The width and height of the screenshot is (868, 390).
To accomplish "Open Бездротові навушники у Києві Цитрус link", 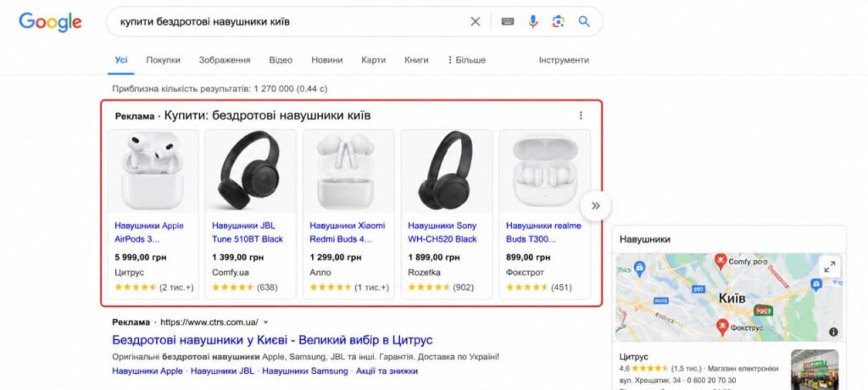I will tap(272, 340).
